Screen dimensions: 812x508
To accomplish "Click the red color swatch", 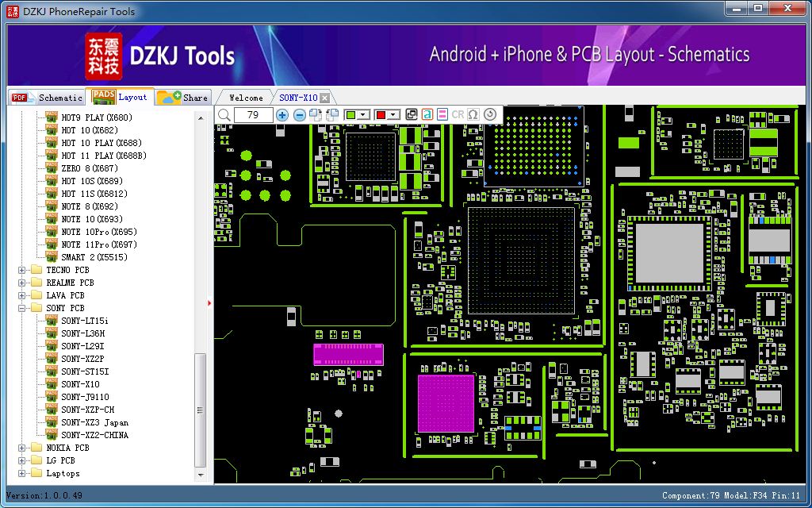I will (x=381, y=115).
